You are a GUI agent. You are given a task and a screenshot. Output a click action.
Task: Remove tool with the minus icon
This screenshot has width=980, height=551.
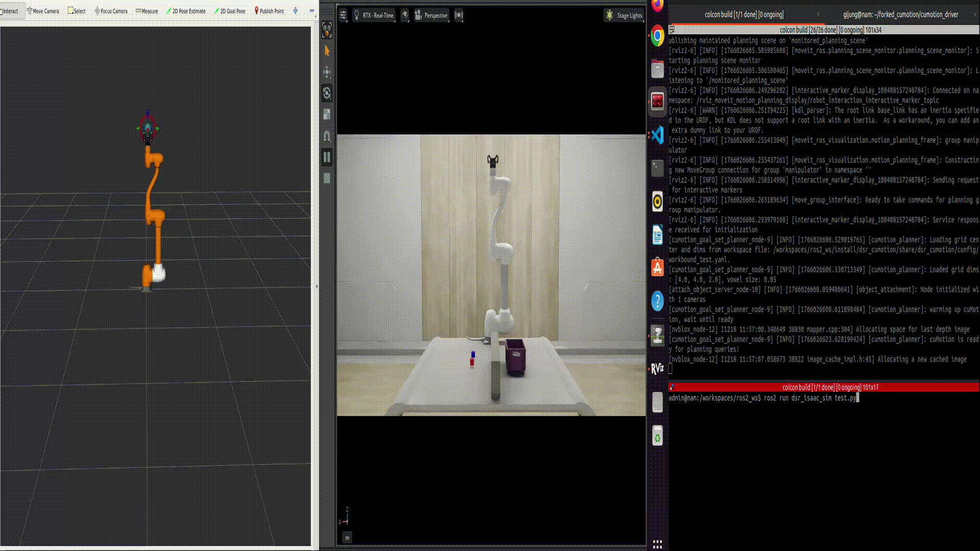tap(312, 11)
